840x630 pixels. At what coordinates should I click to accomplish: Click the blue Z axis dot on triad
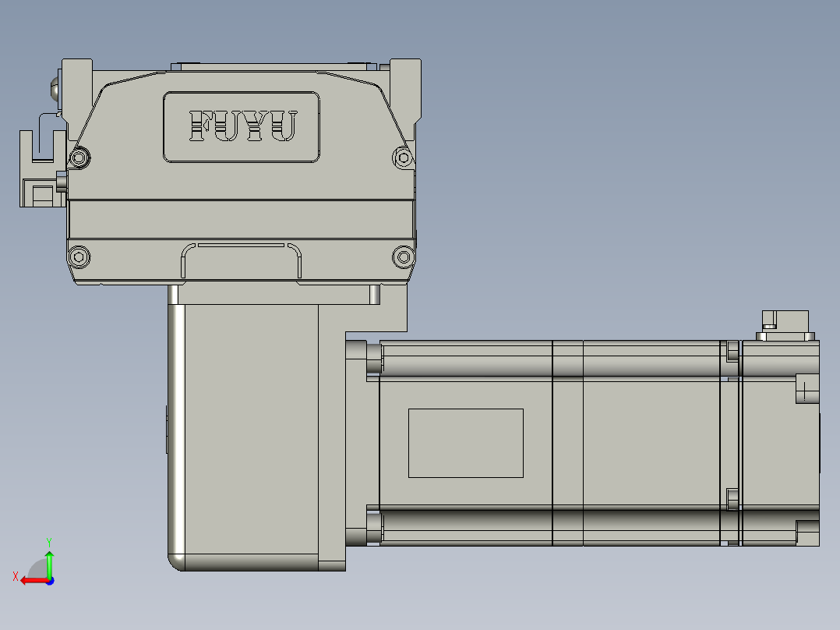click(x=50, y=581)
